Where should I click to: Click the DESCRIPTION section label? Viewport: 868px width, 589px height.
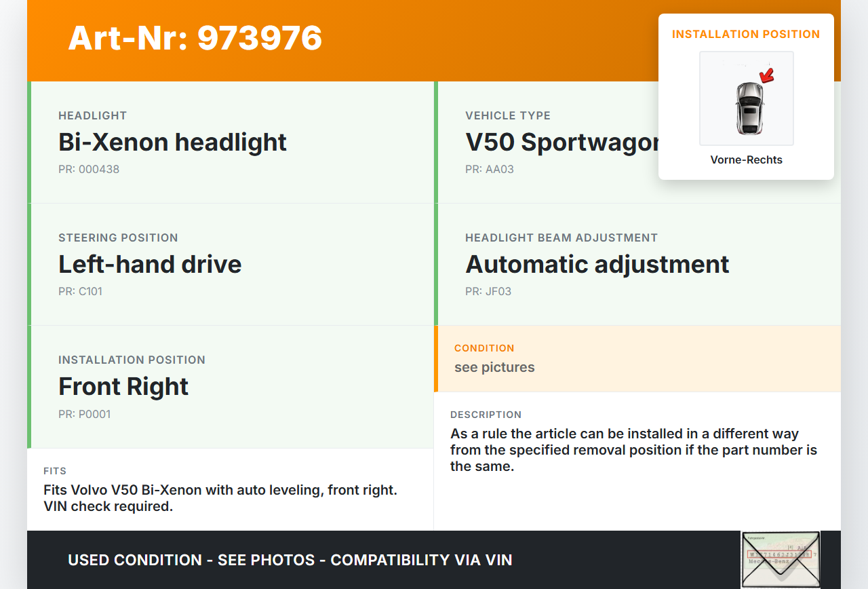(486, 415)
